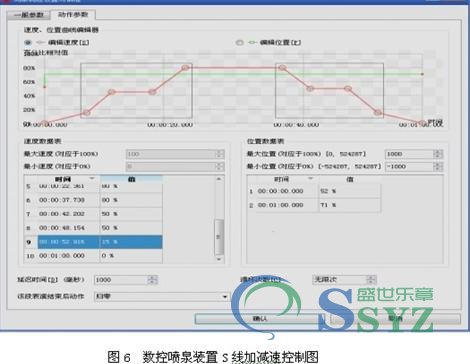Switch to the 一般参数 tab

coord(29,15)
